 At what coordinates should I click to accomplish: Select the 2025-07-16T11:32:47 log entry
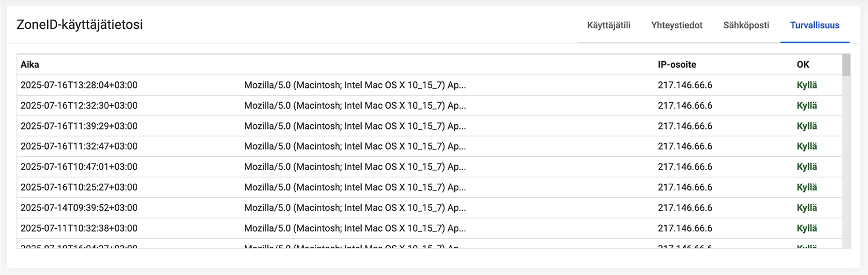[429, 146]
